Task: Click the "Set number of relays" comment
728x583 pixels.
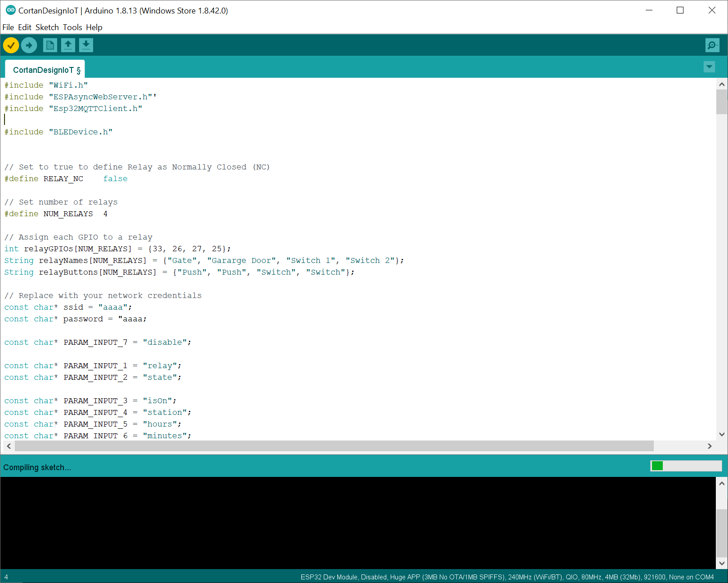Action: pos(61,202)
